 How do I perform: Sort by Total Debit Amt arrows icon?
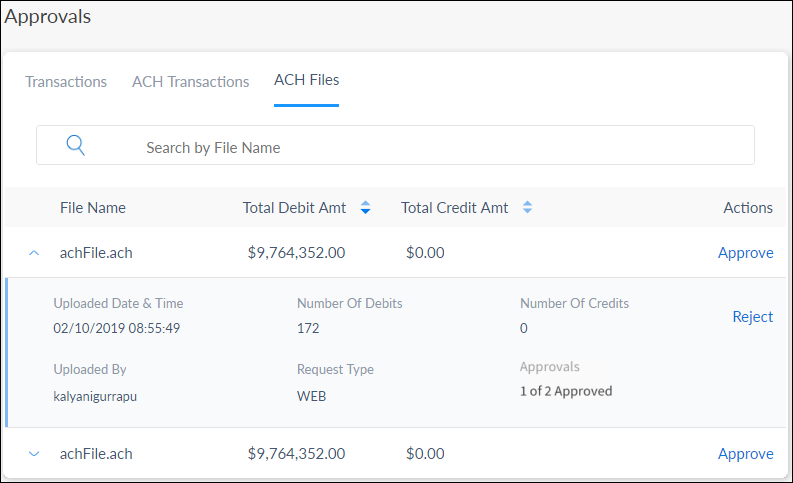pyautogui.click(x=365, y=208)
